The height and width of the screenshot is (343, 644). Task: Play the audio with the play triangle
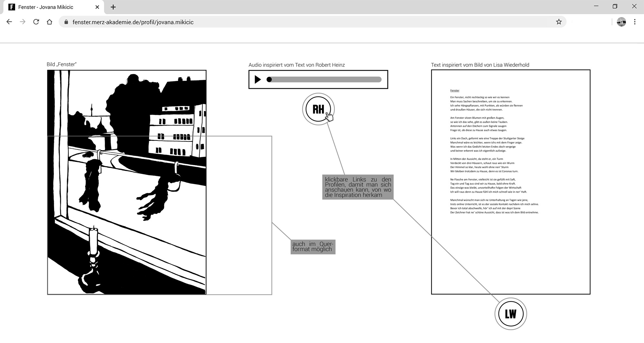258,79
